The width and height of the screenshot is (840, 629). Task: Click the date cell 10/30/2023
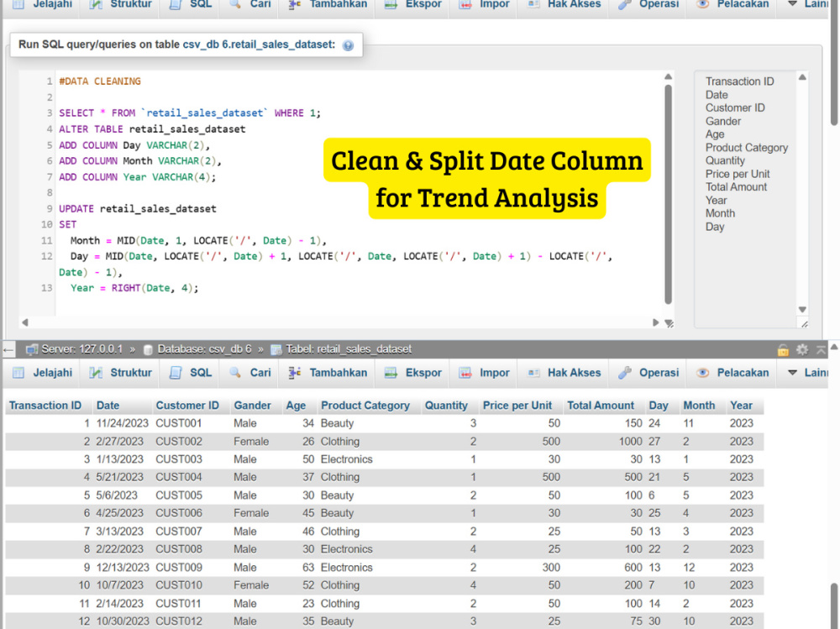click(x=123, y=621)
